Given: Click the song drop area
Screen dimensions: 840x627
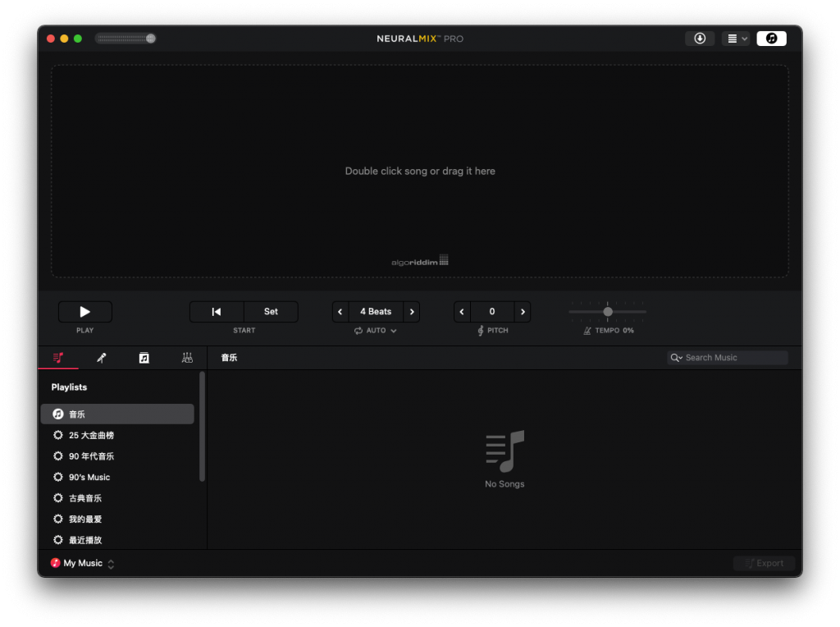Looking at the screenshot, I should 419,171.
